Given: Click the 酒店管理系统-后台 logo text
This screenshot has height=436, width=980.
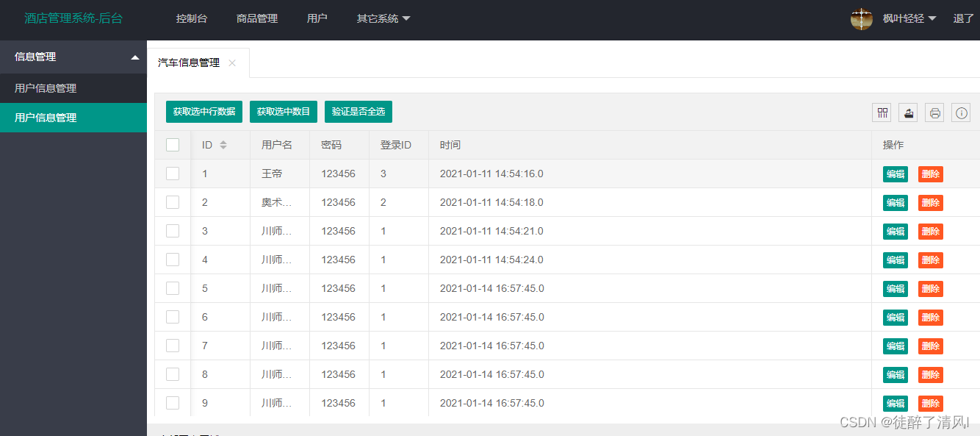Looking at the screenshot, I should click(73, 18).
